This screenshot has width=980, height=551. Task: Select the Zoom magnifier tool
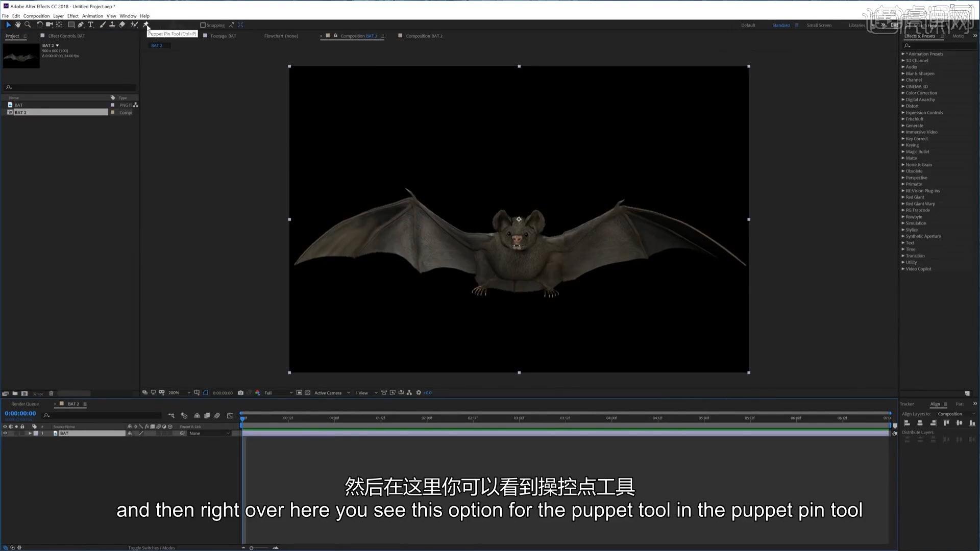[28, 24]
